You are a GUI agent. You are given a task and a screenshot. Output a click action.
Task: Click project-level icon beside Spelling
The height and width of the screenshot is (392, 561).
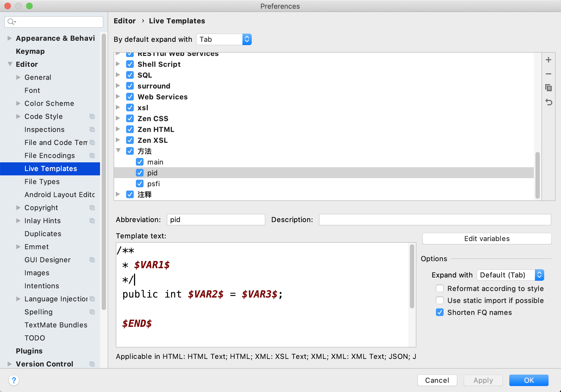coord(92,312)
